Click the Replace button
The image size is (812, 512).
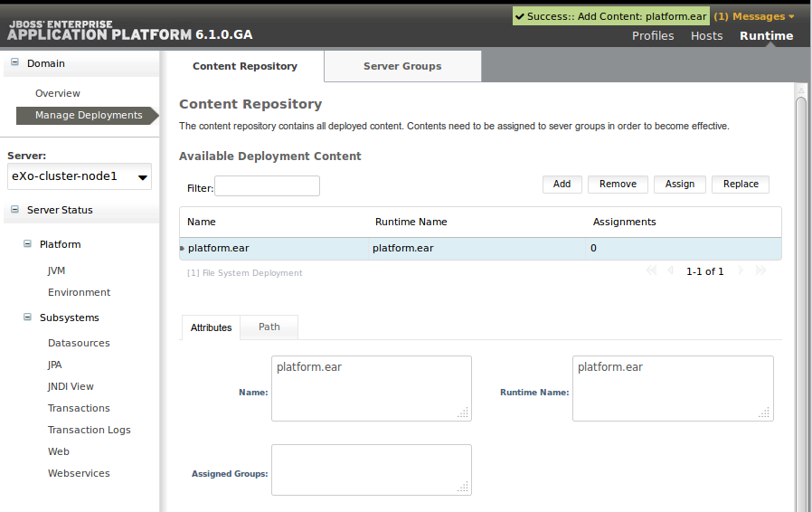point(741,184)
